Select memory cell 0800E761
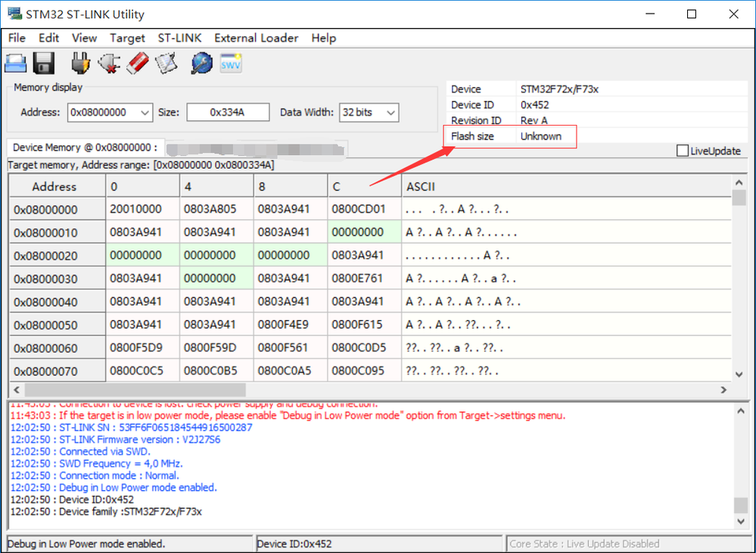 (365, 278)
